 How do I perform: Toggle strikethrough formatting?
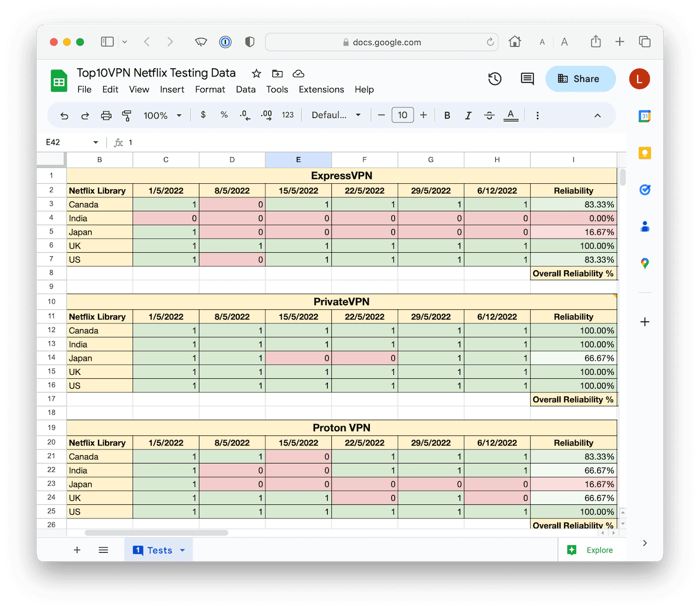(x=489, y=116)
